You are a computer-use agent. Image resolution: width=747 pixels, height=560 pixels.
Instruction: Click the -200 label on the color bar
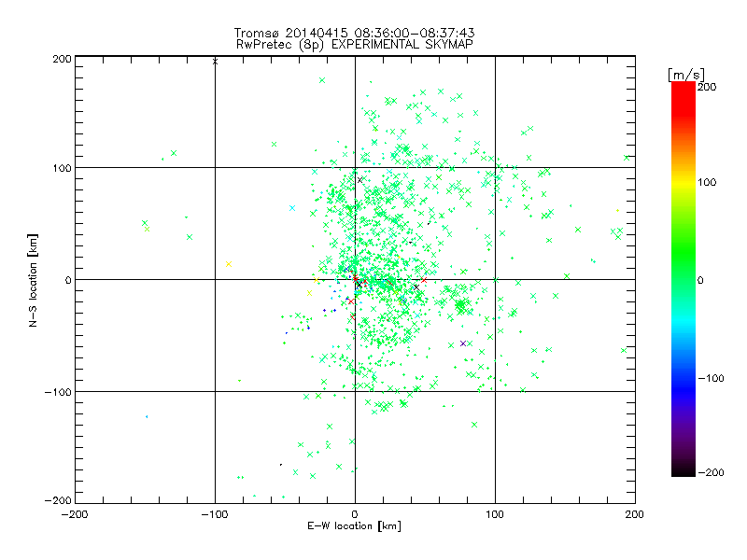[x=711, y=473]
